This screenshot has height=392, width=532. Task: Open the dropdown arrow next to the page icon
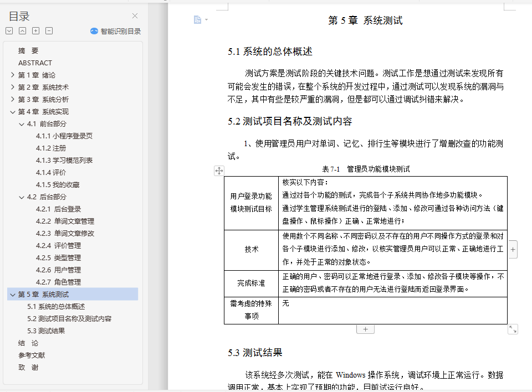tap(206, 20)
